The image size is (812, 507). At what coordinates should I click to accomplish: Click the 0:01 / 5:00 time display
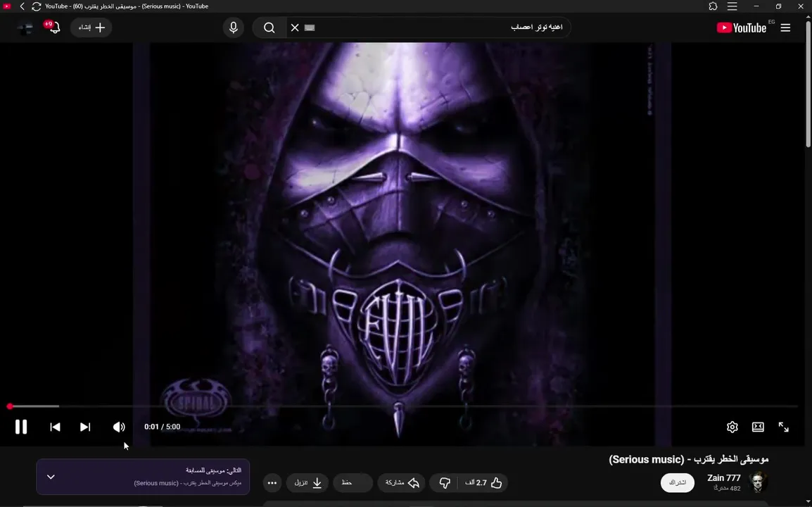point(162,427)
